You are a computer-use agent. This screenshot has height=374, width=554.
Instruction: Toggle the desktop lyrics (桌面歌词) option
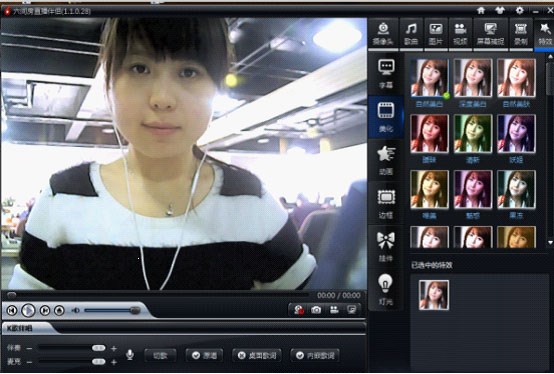[257, 355]
